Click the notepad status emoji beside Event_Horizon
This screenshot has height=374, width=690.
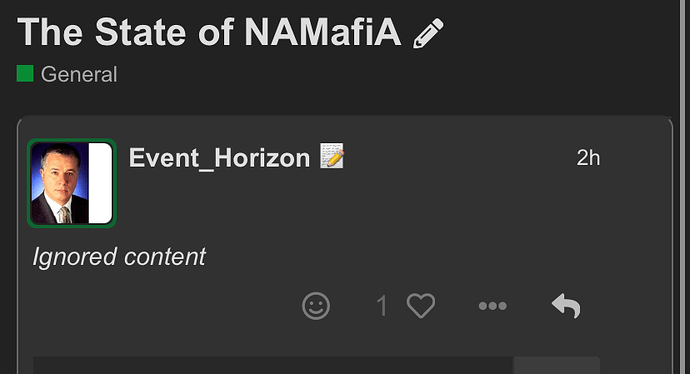coord(332,155)
